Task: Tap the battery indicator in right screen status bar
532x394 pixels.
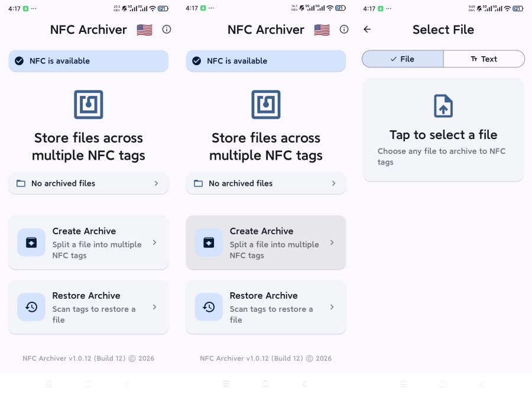Action: pos(518,8)
